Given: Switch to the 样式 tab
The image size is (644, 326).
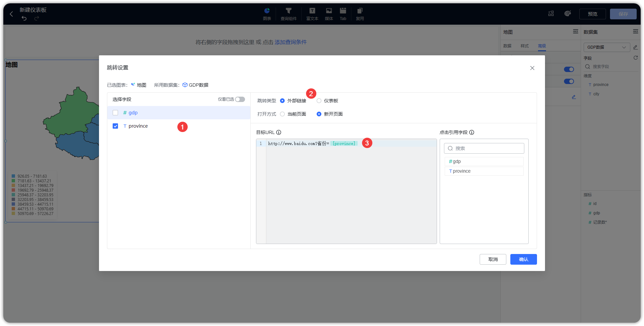Looking at the screenshot, I should (524, 46).
